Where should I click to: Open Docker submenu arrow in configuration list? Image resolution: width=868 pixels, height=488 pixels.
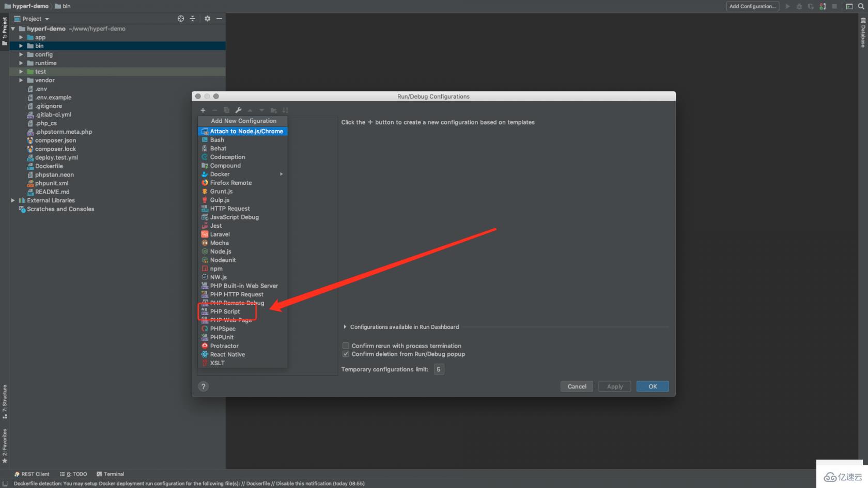click(x=282, y=174)
